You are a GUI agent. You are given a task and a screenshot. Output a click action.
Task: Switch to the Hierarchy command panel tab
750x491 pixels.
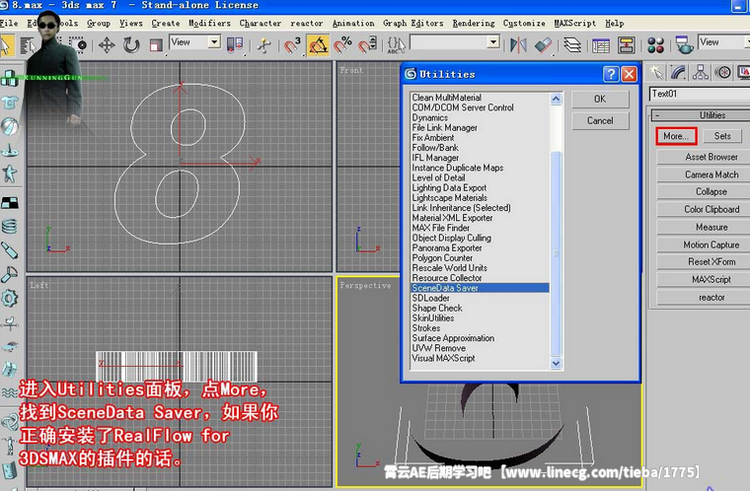click(700, 73)
